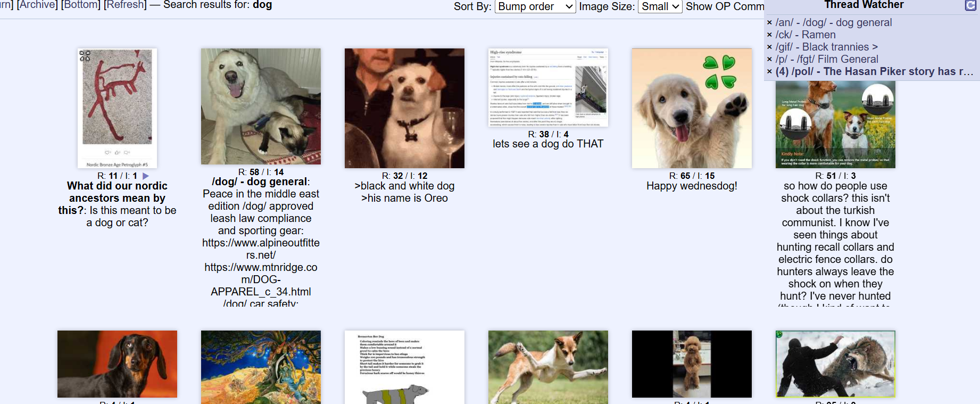
Task: Click the 'R: 32 / I: 12' reply count
Action: pyautogui.click(x=404, y=176)
